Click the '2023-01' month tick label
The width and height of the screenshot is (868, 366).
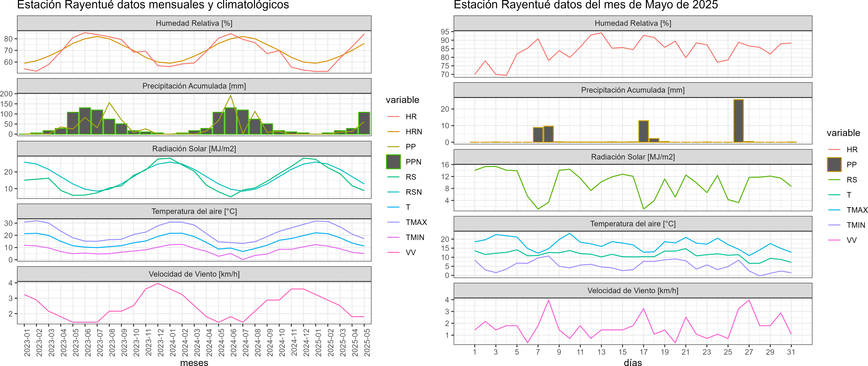pos(27,342)
